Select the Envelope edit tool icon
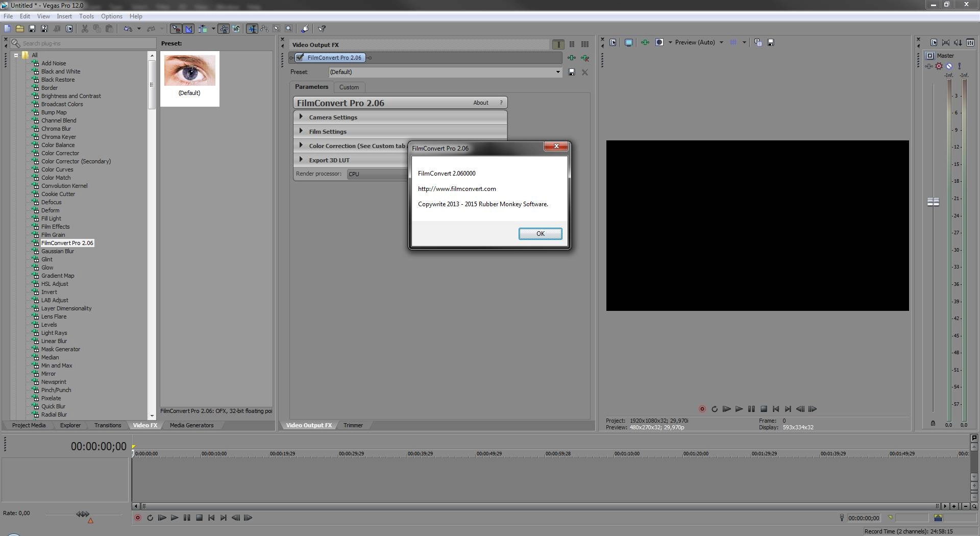The image size is (980, 536). click(264, 29)
